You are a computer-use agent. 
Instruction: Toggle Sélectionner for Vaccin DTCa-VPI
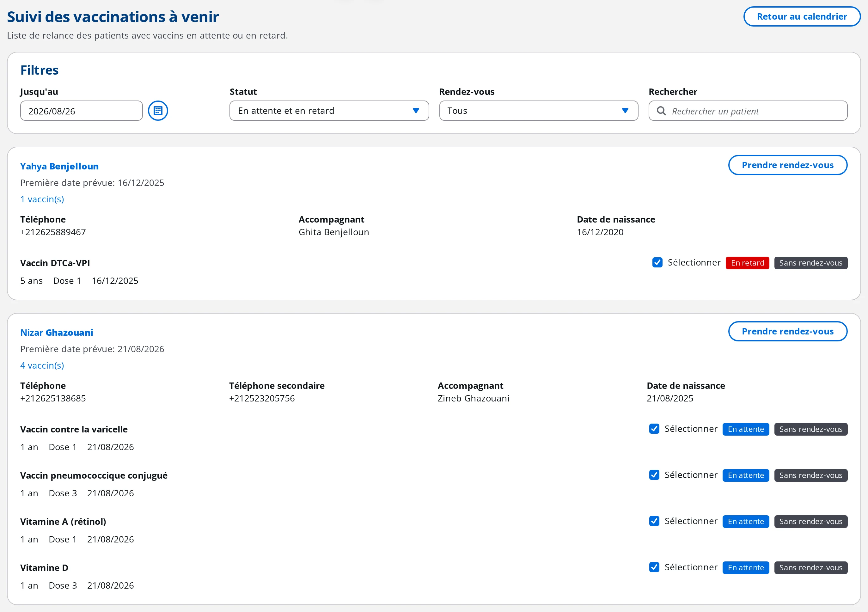point(657,262)
